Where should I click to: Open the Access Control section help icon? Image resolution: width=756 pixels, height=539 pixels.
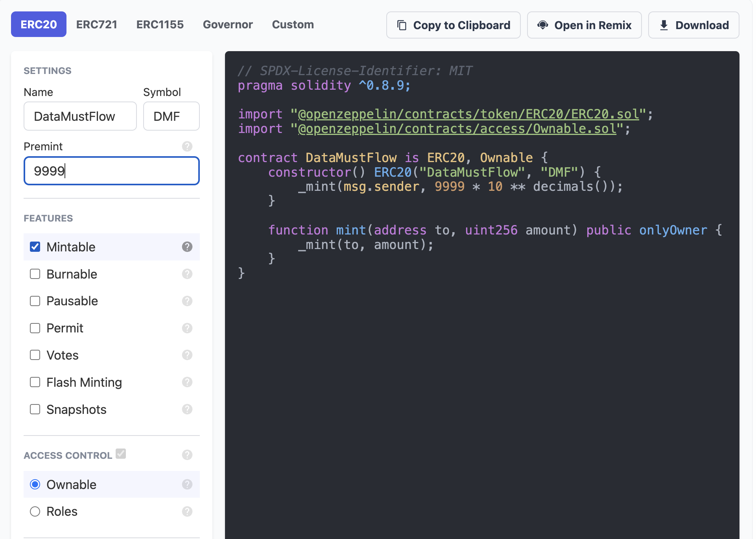[x=187, y=455]
